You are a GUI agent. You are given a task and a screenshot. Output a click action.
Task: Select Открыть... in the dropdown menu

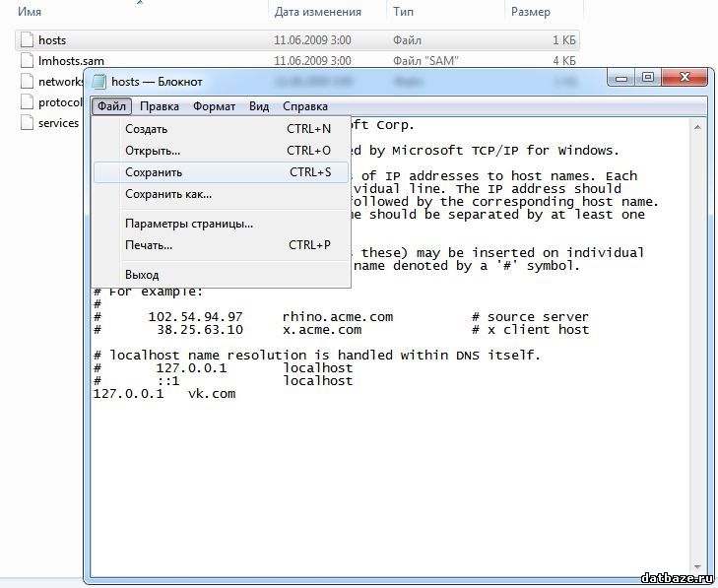point(153,151)
